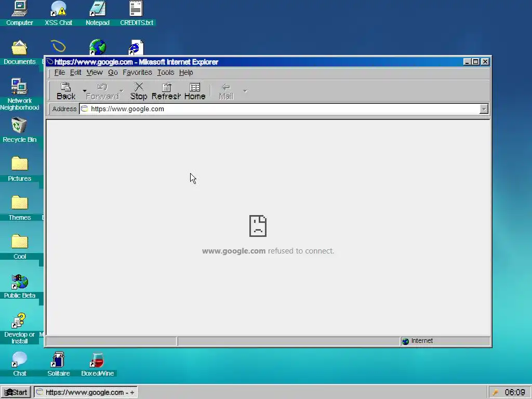The height and width of the screenshot is (399, 532).
Task: Select the Pictures folder icon
Action: point(19,169)
